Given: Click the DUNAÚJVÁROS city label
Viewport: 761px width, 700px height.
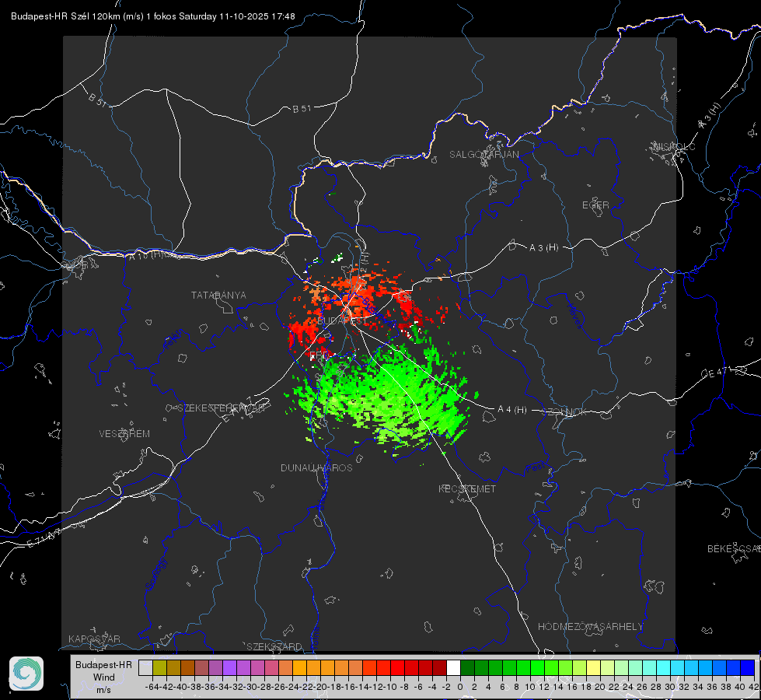Looking at the screenshot, I should coord(316,467).
